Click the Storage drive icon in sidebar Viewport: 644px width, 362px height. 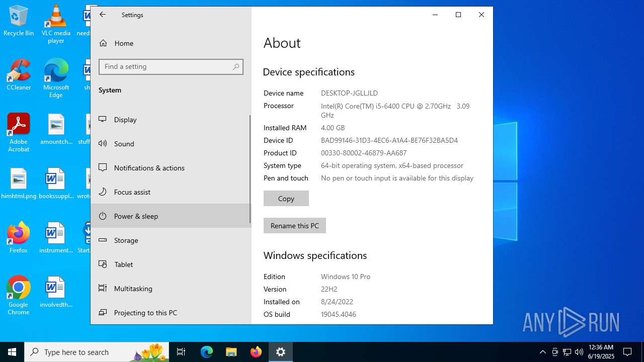tap(103, 240)
